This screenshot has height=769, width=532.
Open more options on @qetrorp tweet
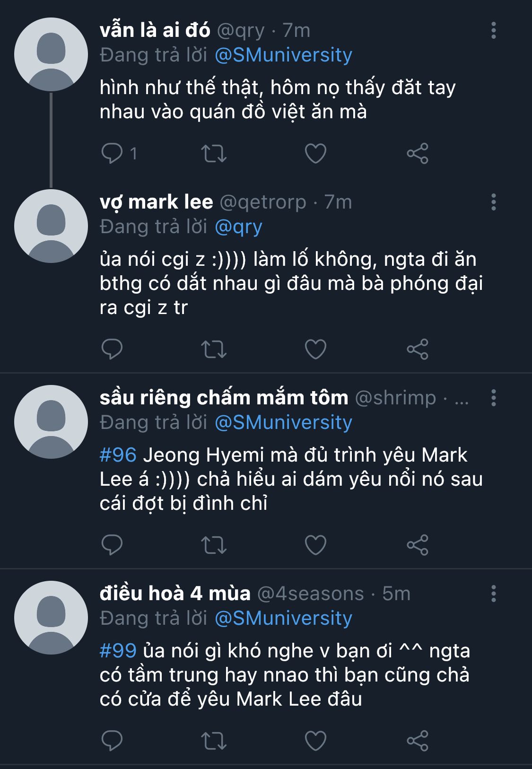(x=493, y=202)
